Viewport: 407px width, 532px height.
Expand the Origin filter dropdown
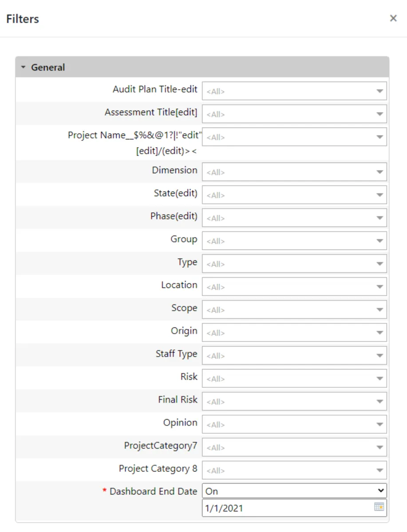[294, 332]
